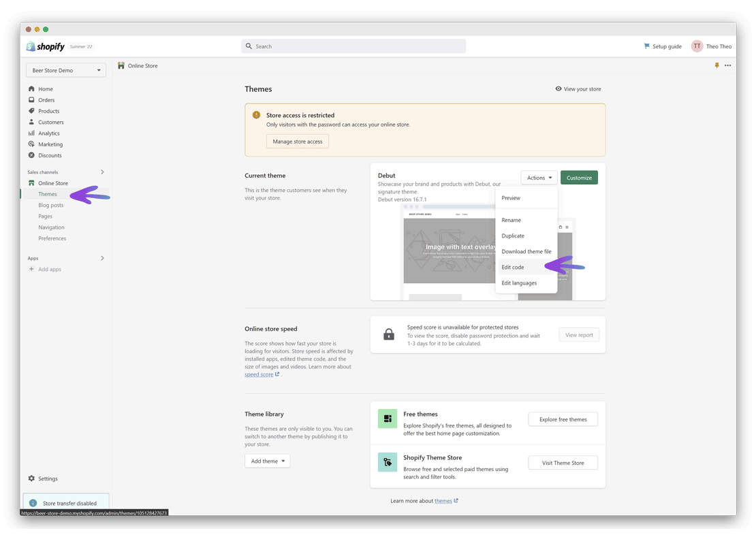Click the green Customize button

coord(579,176)
